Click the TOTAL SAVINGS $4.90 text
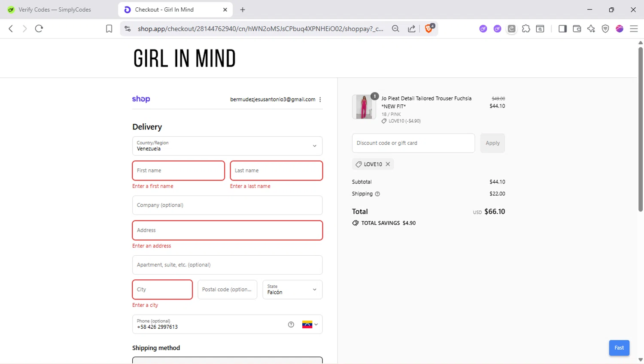The width and height of the screenshot is (644, 364). coord(388,223)
